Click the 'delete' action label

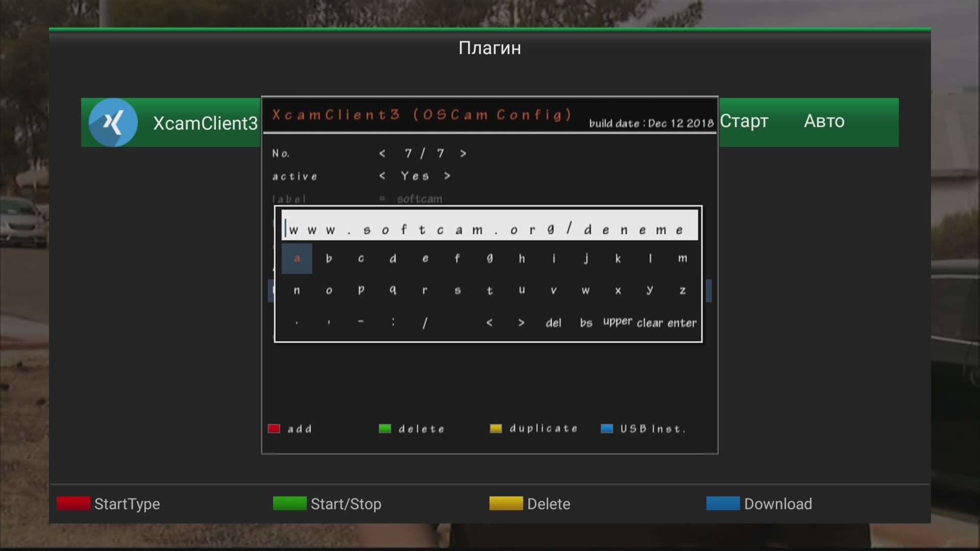click(x=422, y=429)
